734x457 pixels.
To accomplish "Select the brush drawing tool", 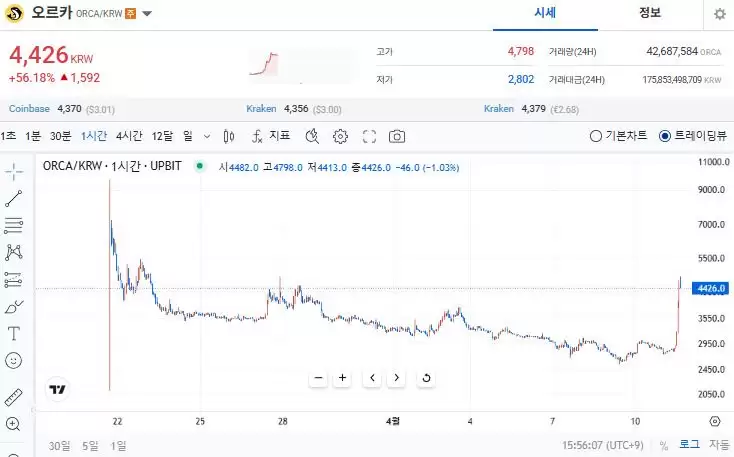I will pyautogui.click(x=14, y=307).
